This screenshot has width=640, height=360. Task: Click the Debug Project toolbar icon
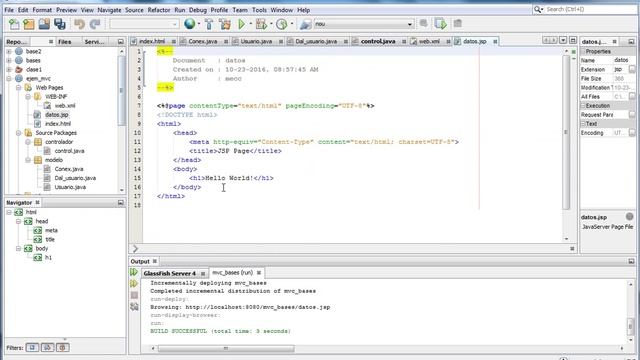point(261,24)
